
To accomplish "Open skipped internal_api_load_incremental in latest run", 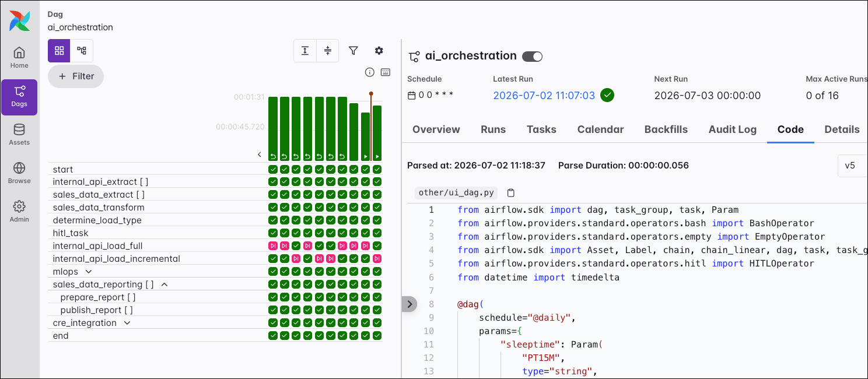I will 377,258.
